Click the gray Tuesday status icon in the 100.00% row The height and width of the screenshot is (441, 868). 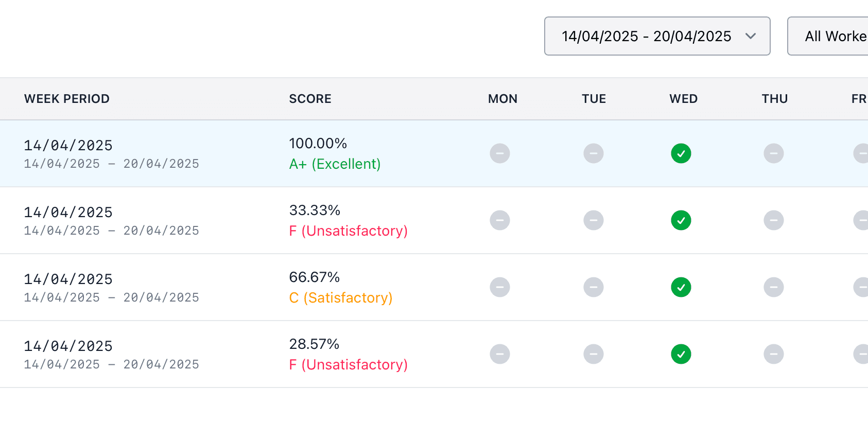tap(594, 153)
